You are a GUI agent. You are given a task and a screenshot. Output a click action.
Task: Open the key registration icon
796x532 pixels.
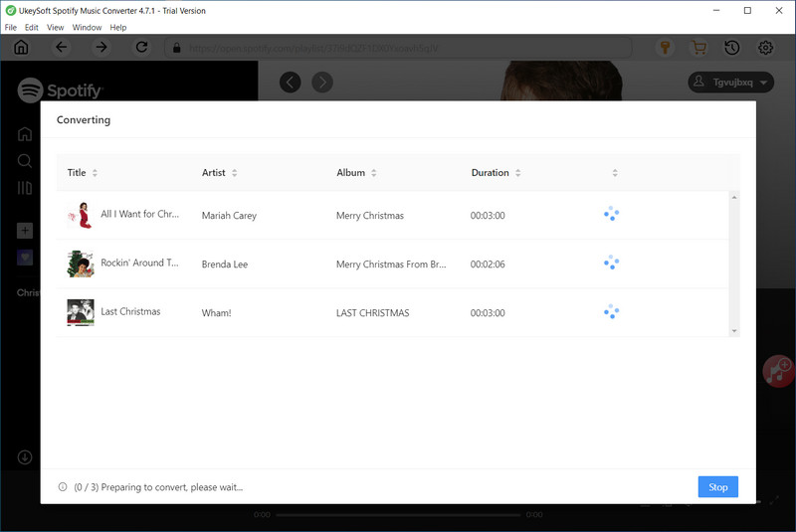coord(665,48)
